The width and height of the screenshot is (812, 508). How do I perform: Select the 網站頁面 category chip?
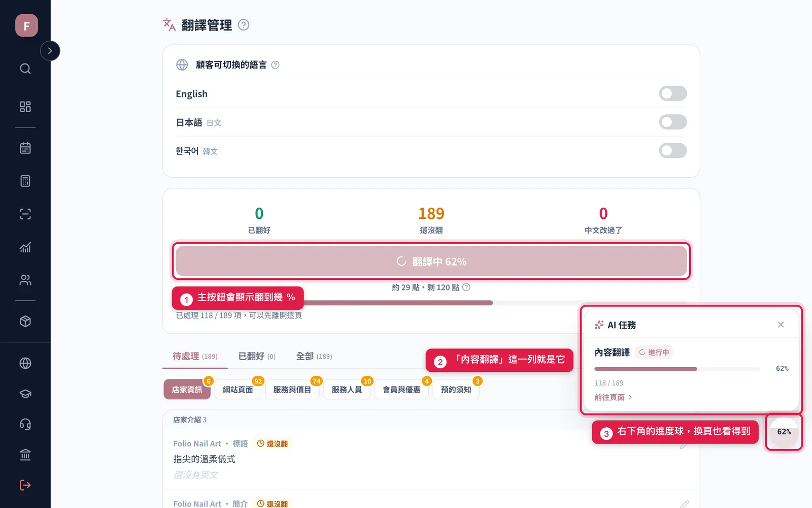click(x=238, y=390)
